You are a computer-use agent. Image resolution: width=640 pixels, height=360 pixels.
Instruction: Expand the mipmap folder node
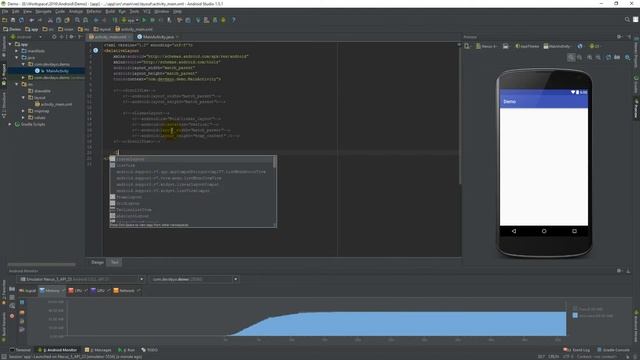[23, 111]
